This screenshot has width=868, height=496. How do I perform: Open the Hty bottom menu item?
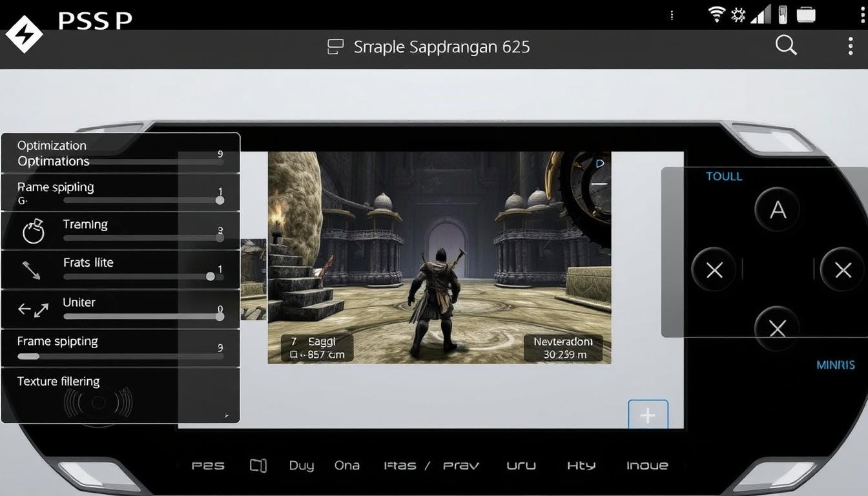point(581,466)
